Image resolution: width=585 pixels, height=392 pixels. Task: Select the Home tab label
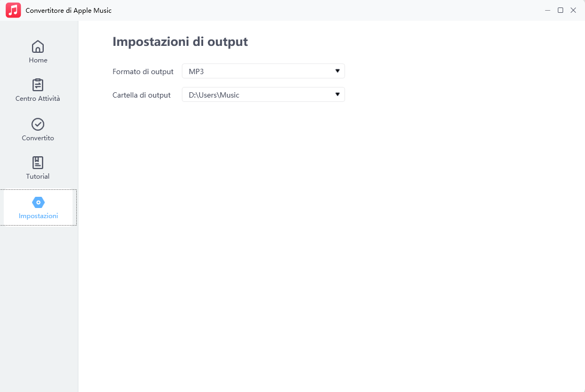pyautogui.click(x=38, y=60)
